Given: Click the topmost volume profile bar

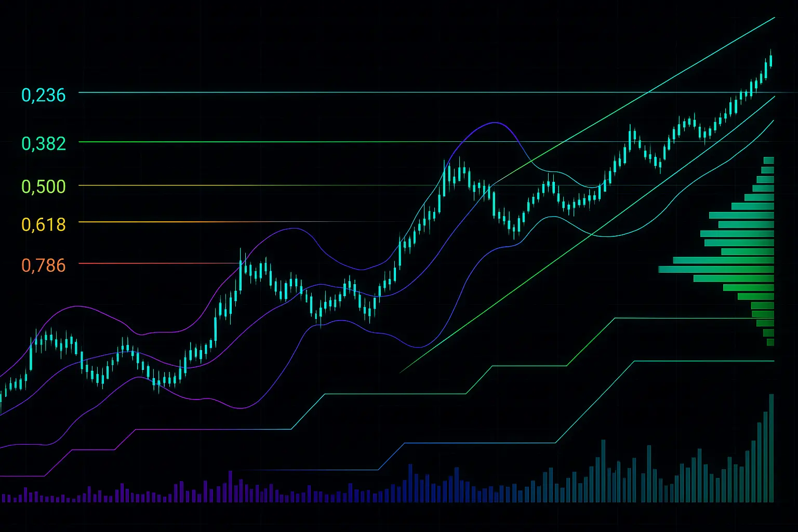Looking at the screenshot, I should click(769, 160).
